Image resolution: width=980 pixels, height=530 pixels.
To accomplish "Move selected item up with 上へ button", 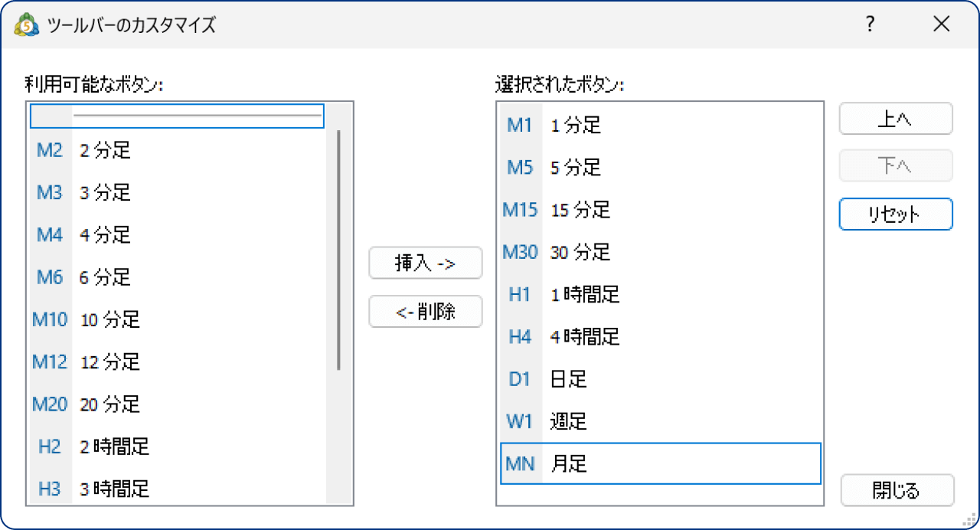I will 895,119.
